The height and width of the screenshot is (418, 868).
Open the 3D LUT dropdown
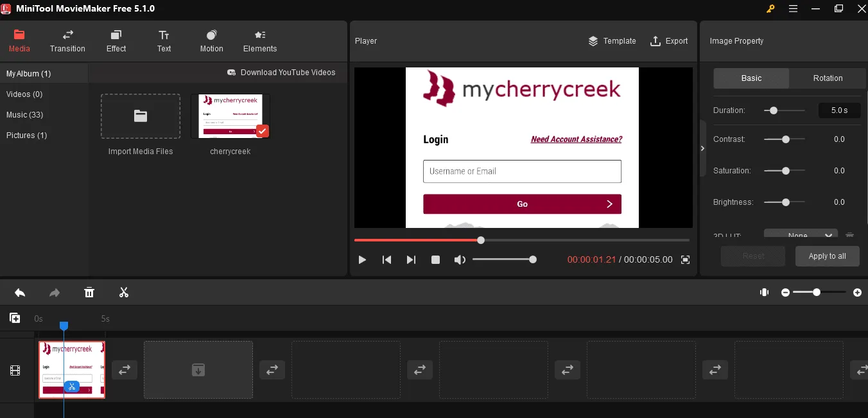(x=801, y=235)
